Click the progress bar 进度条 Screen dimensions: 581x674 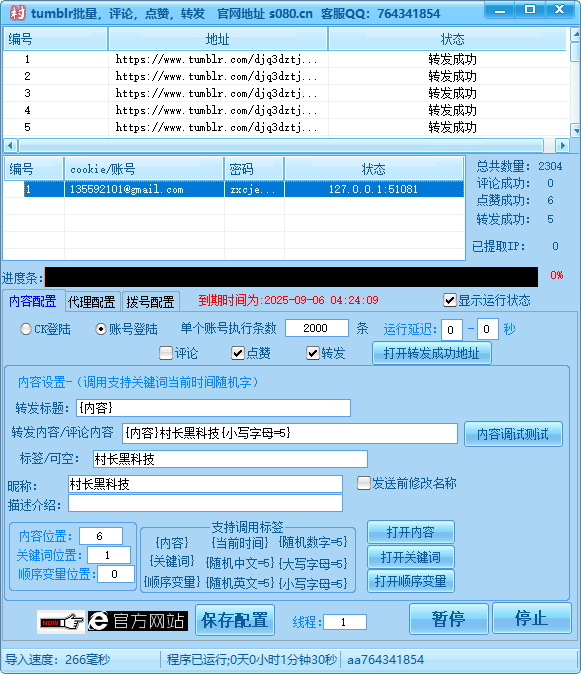[x=291, y=277]
